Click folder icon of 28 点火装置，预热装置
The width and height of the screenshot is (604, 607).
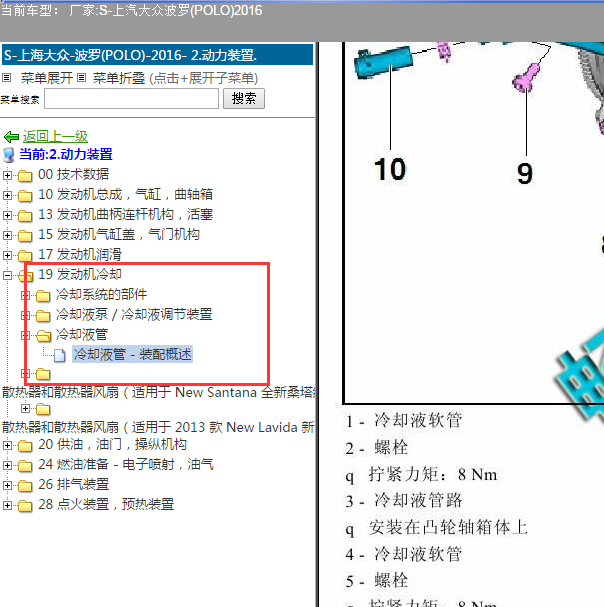pyautogui.click(x=25, y=506)
